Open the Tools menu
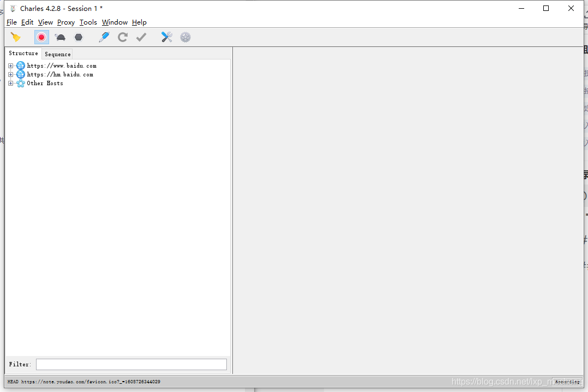588x392 pixels. click(x=88, y=22)
